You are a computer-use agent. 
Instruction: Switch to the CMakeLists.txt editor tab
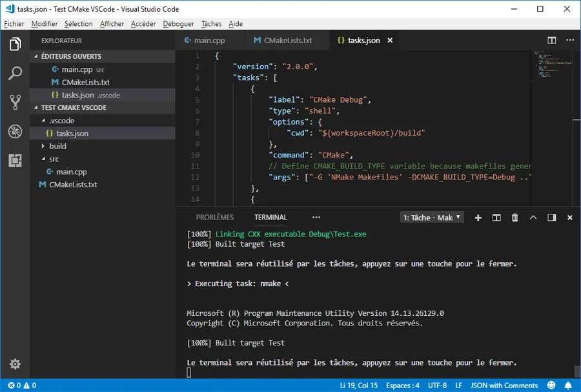point(287,40)
